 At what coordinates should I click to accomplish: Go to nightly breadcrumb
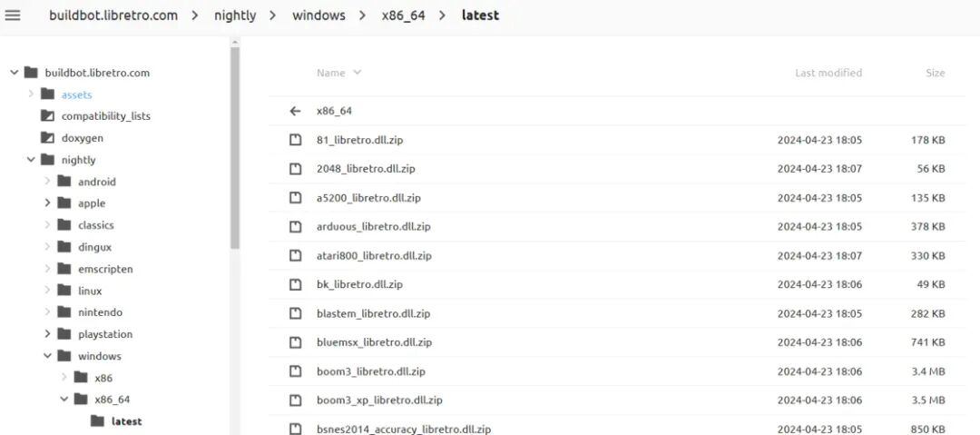235,15
